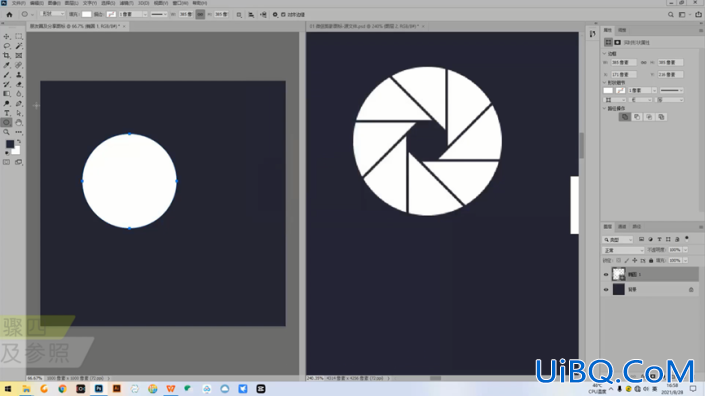Viewport: 705px width, 396px height.
Task: Open layer blend mode dropdown
Action: (x=623, y=250)
